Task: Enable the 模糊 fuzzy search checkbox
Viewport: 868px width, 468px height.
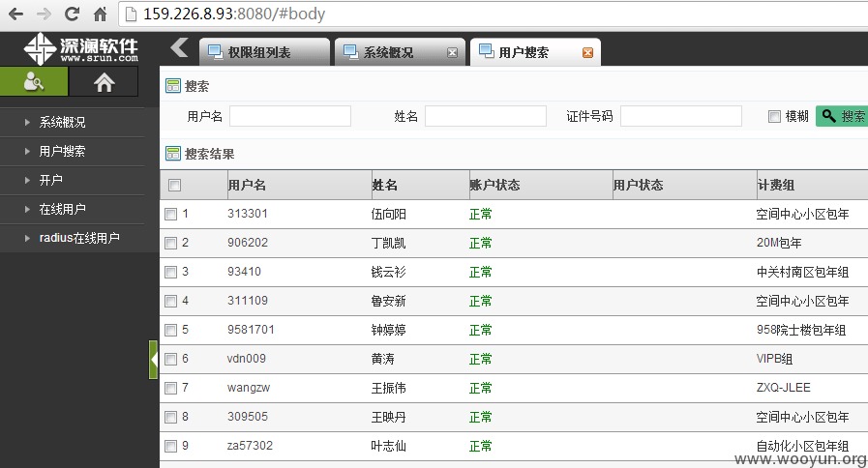Action: (x=774, y=116)
